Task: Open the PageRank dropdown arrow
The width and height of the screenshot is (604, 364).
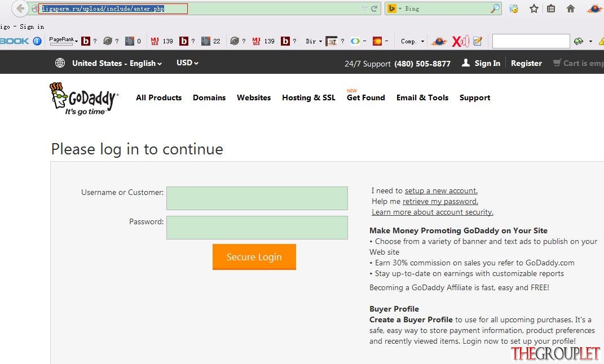Action: (76, 41)
